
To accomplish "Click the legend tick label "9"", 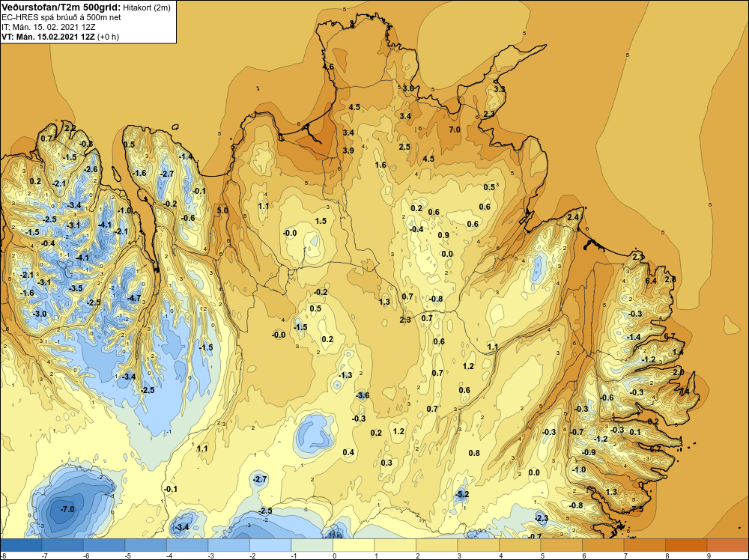I will pyautogui.click(x=707, y=556).
